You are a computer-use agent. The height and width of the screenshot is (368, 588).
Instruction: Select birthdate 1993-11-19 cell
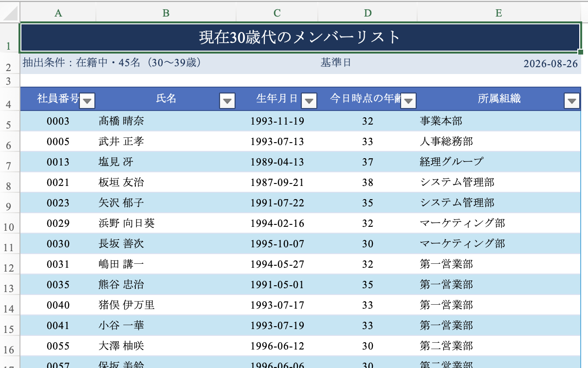pos(277,121)
